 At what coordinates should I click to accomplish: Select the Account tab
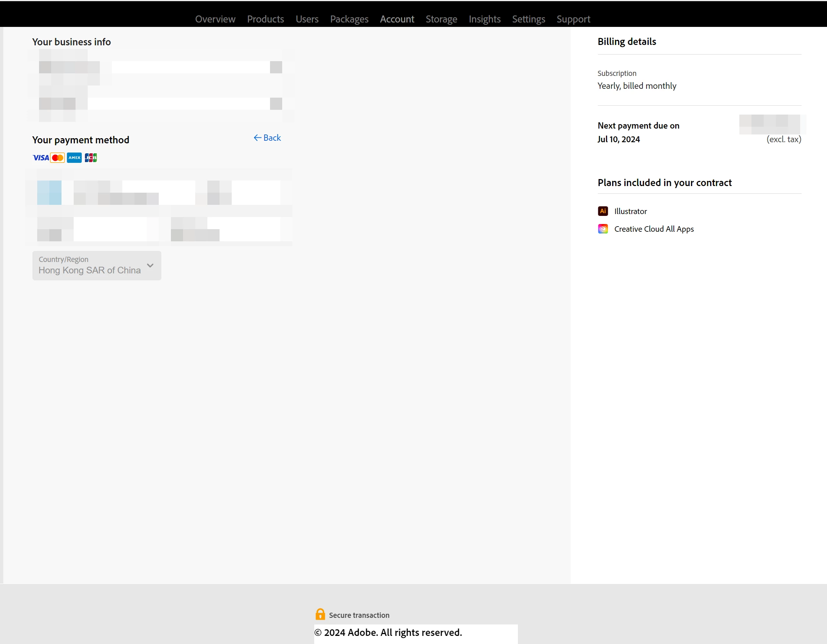pyautogui.click(x=397, y=19)
